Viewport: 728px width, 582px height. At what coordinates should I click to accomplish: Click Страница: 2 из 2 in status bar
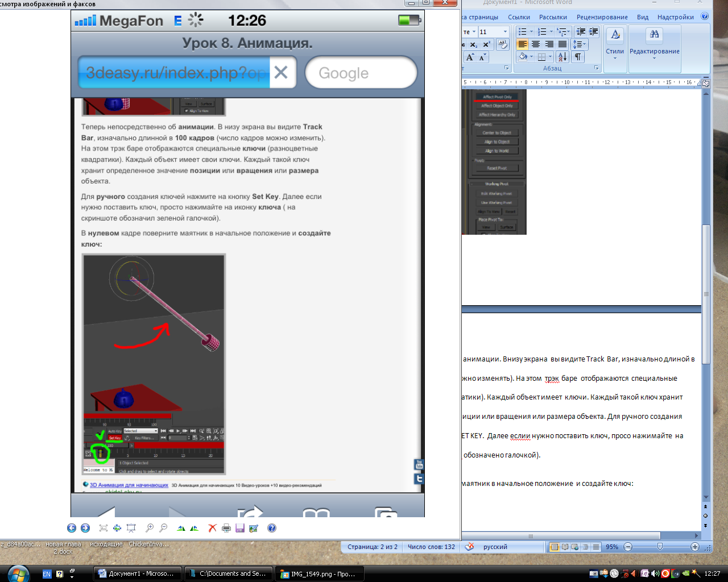point(373,547)
